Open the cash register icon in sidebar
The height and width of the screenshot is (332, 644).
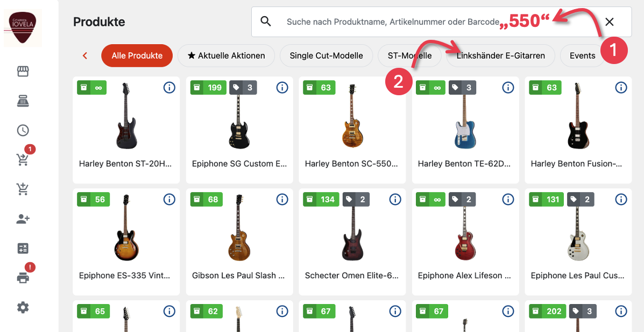(x=23, y=101)
